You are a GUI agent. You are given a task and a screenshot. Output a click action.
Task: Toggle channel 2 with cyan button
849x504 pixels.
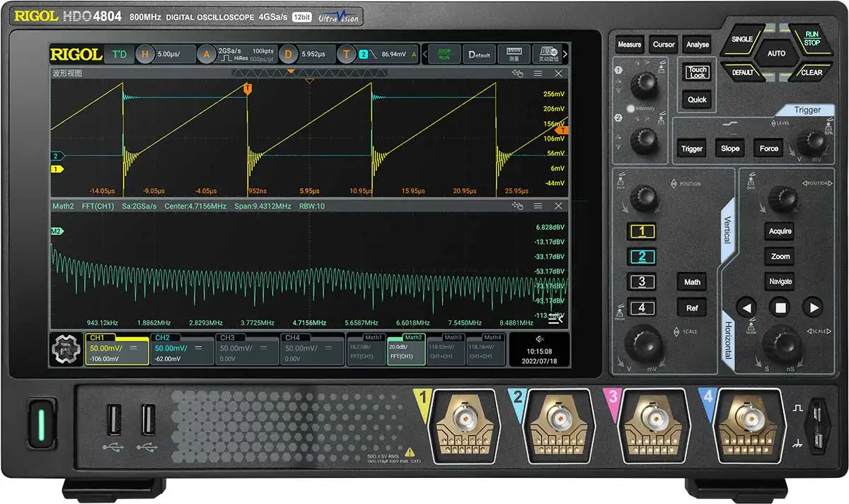coord(642,257)
